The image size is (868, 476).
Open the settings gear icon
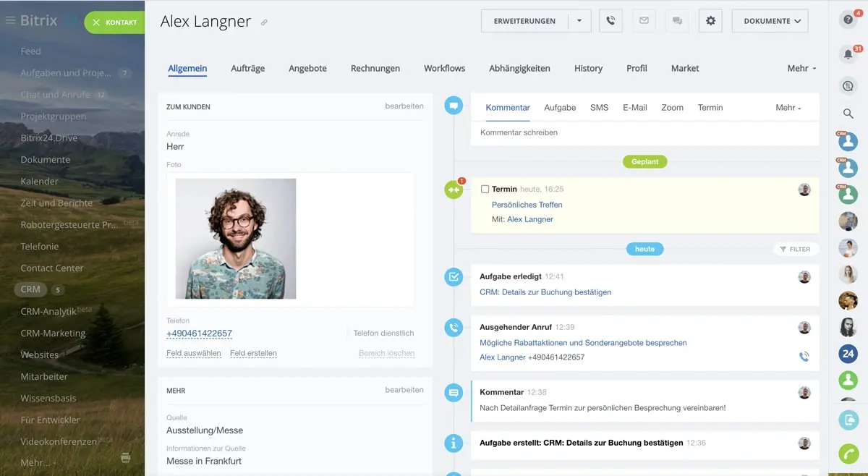710,21
